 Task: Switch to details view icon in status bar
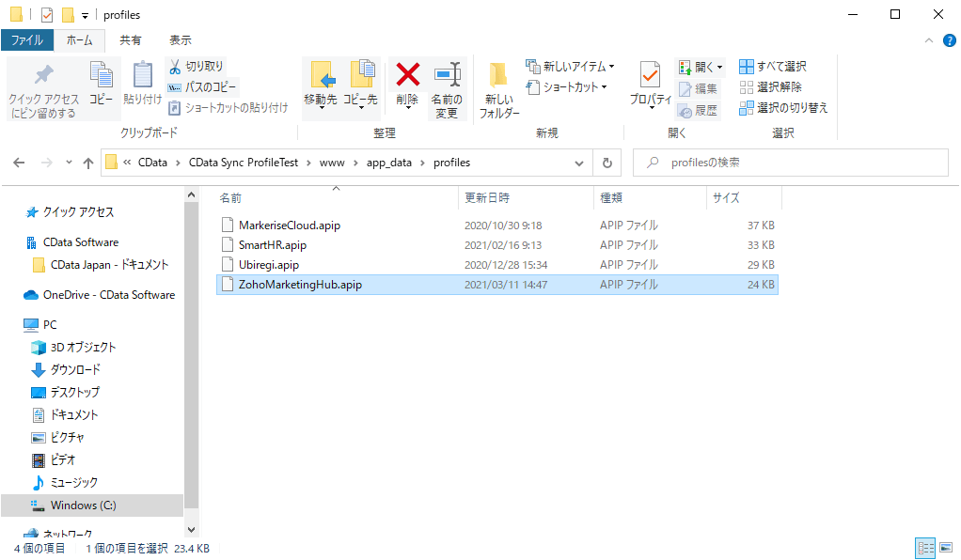pyautogui.click(x=925, y=548)
